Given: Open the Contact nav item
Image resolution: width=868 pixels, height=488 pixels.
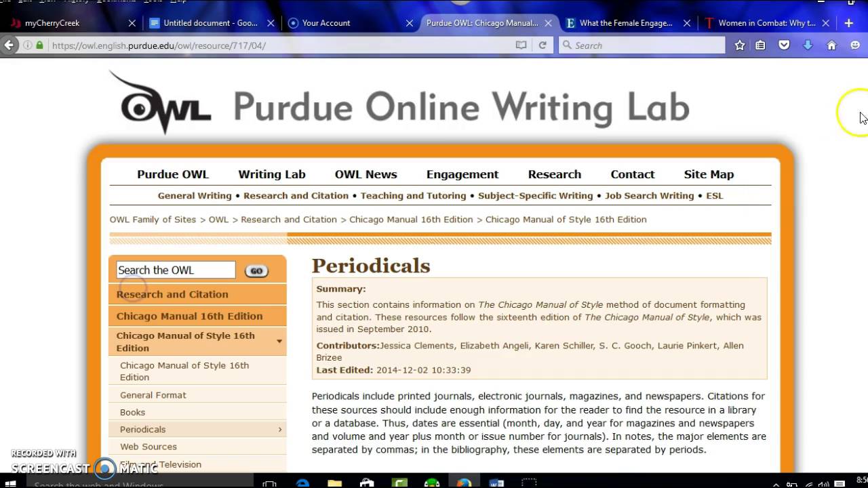Looking at the screenshot, I should pyautogui.click(x=633, y=174).
